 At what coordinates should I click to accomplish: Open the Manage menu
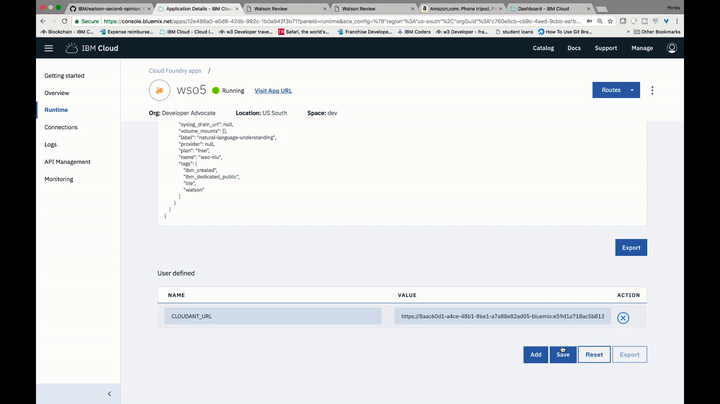tap(642, 48)
